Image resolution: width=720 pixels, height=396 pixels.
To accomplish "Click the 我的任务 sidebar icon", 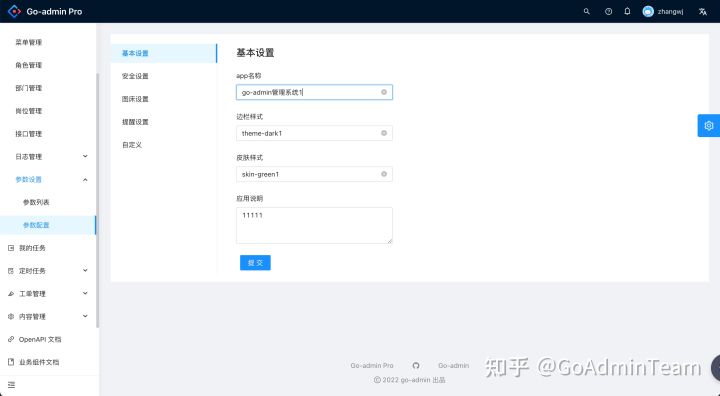I will [11, 248].
